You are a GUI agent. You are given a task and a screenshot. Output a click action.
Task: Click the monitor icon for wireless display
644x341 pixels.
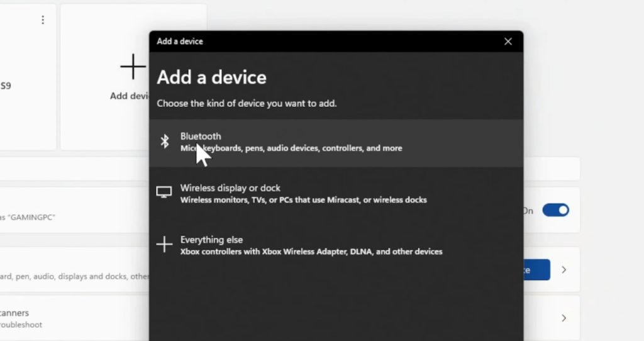pyautogui.click(x=164, y=192)
